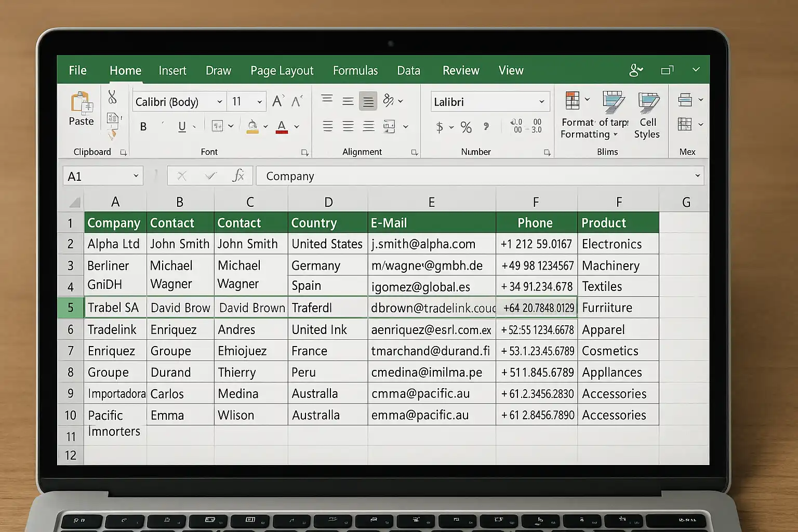Toggle bold formatting
Viewport: 798px width, 532px height.
143,127
